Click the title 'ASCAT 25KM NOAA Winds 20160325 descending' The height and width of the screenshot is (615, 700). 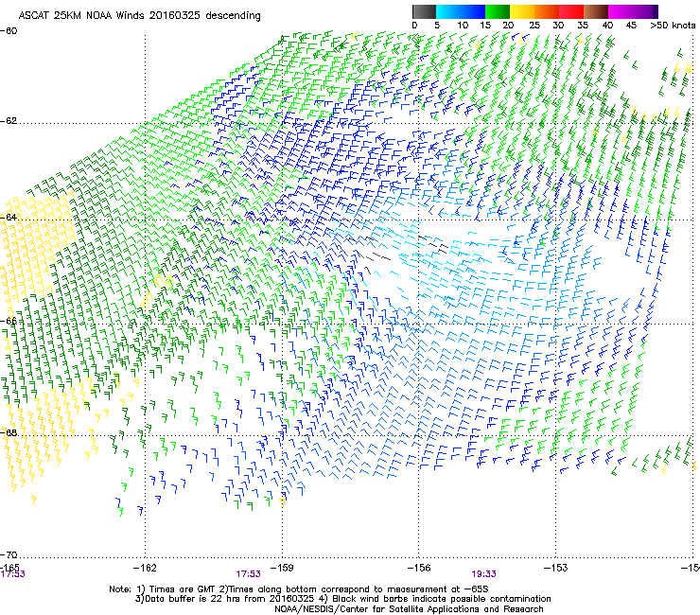[x=139, y=15]
